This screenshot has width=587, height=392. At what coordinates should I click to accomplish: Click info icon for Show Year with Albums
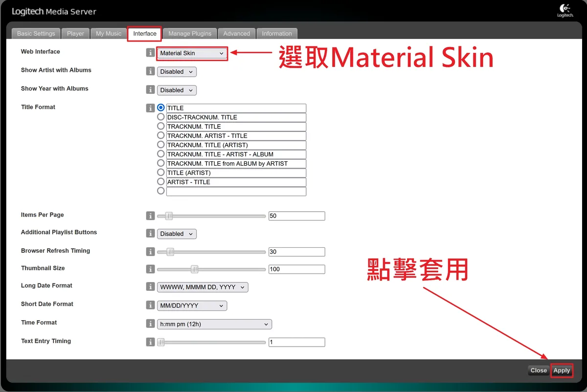[150, 90]
